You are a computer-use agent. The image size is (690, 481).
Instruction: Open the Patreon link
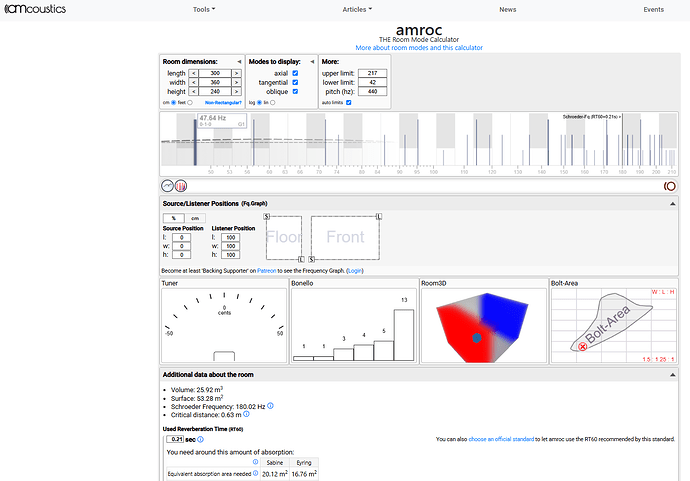(x=266, y=271)
